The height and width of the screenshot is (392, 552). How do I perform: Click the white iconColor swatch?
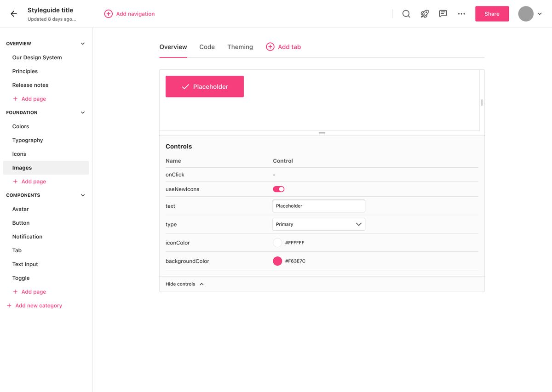[277, 243]
